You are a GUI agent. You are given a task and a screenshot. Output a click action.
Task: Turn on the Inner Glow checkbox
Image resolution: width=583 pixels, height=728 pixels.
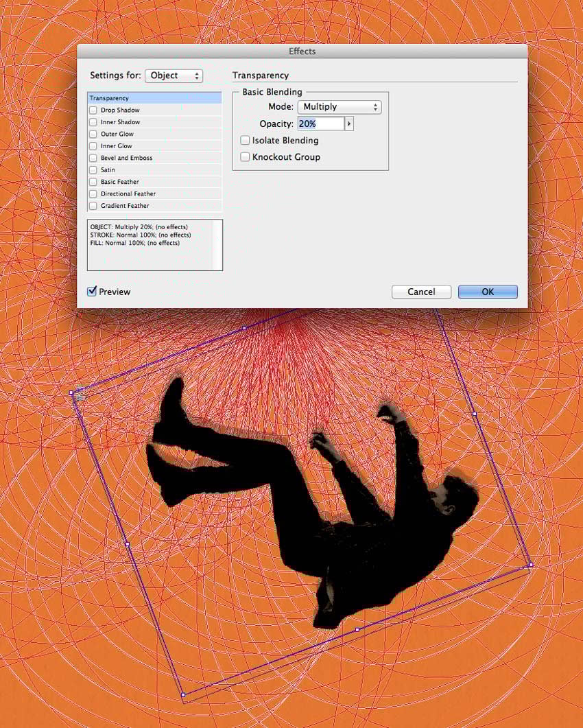click(93, 146)
